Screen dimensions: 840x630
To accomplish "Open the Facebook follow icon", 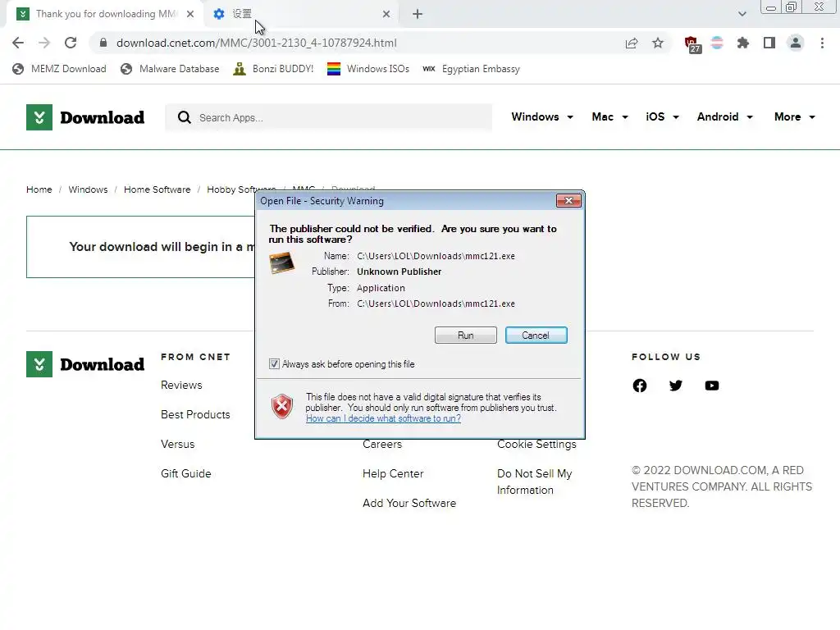I will 640,386.
